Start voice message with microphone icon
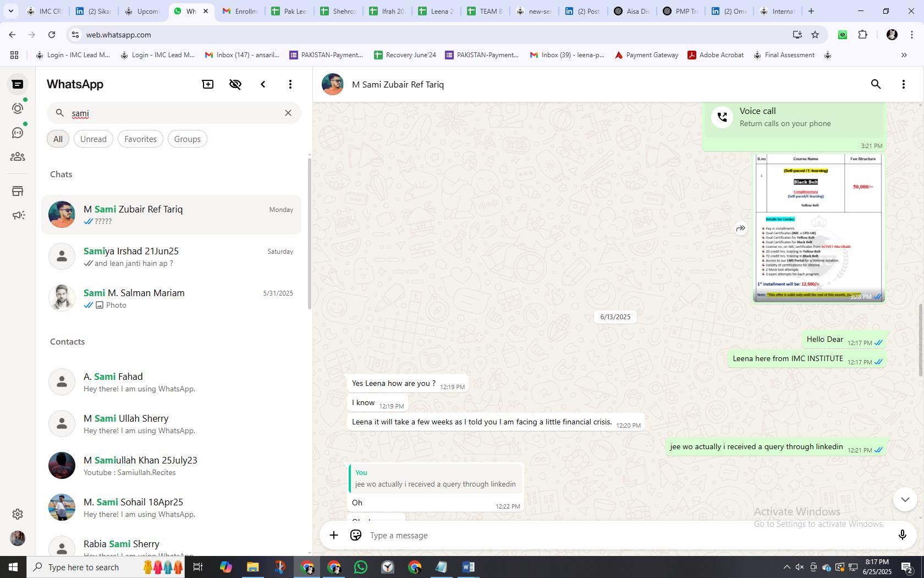The width and height of the screenshot is (924, 578). tap(902, 535)
